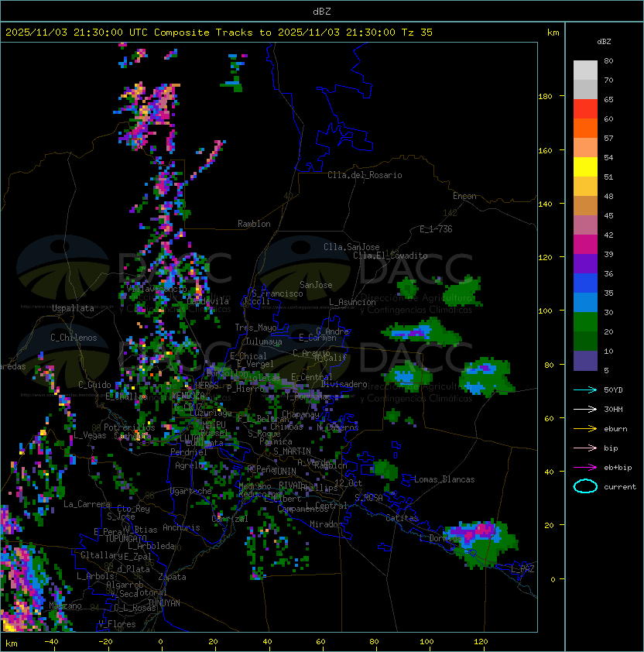Click the 'Lomas_Blancas' map label
This screenshot has width=644, height=652.
[444, 479]
